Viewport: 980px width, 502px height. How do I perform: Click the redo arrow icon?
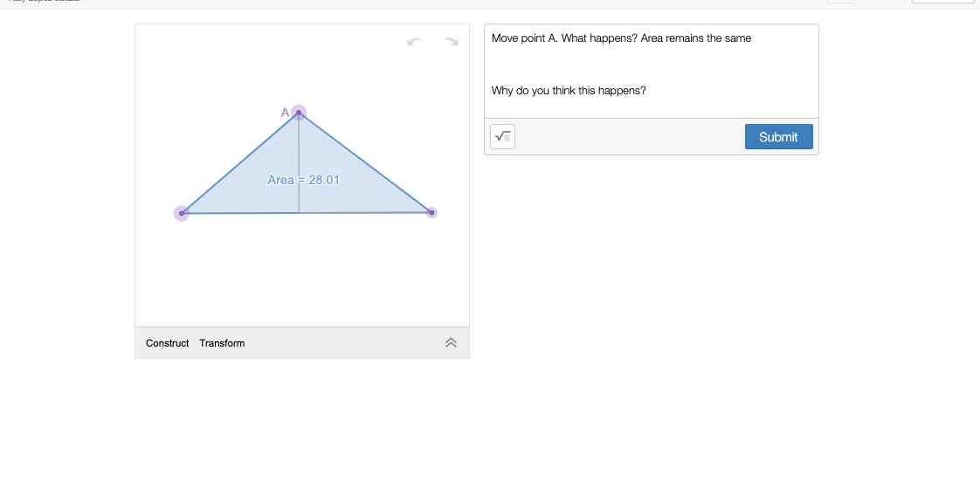pyautogui.click(x=451, y=42)
